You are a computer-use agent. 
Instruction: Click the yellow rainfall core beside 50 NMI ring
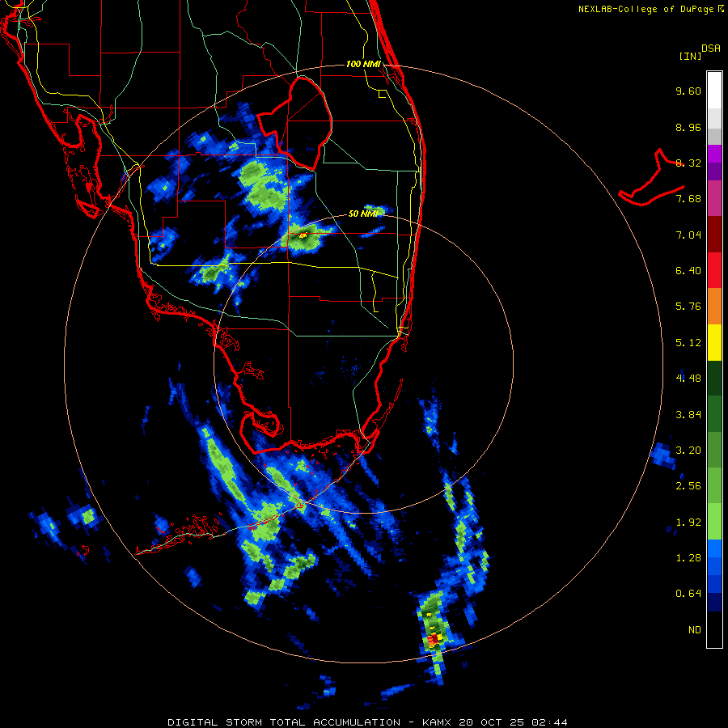303,235
